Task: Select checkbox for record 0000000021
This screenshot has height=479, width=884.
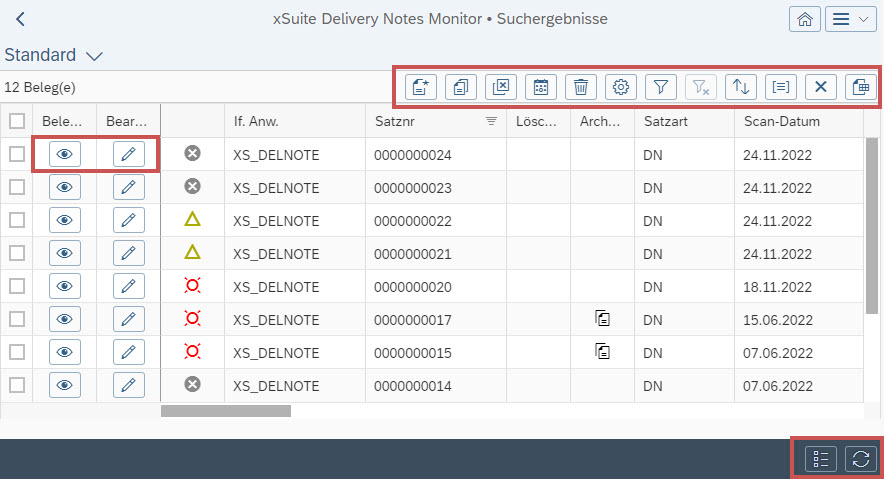Action: click(17, 253)
